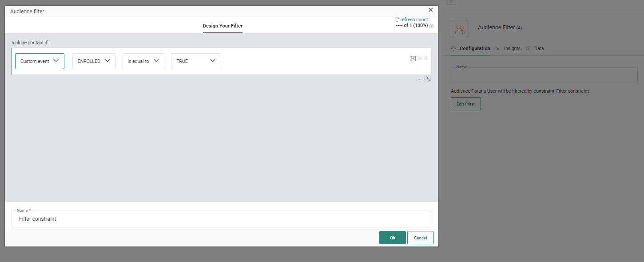Image resolution: width=644 pixels, height=262 pixels.
Task: Click the group condition icon in filter row
Action: tap(413, 58)
